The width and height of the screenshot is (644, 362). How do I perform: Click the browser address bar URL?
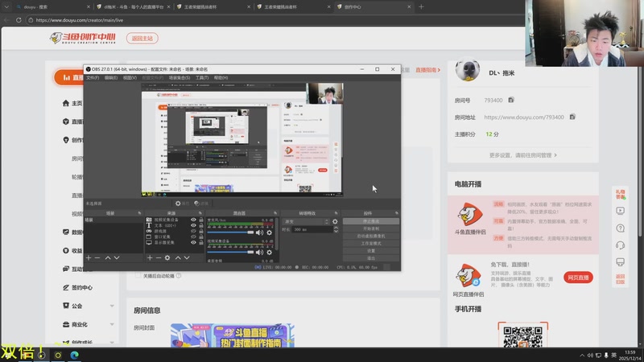tap(79, 19)
